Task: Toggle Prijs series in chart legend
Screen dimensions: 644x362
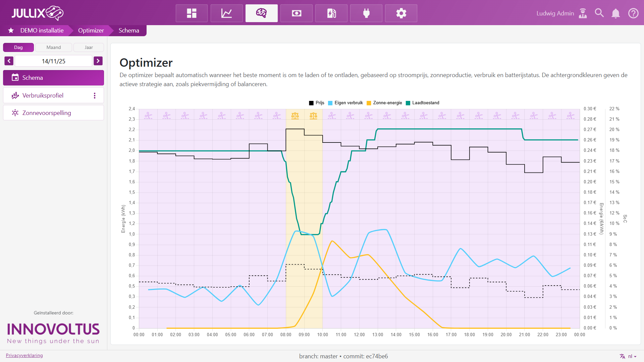Action: (x=317, y=103)
